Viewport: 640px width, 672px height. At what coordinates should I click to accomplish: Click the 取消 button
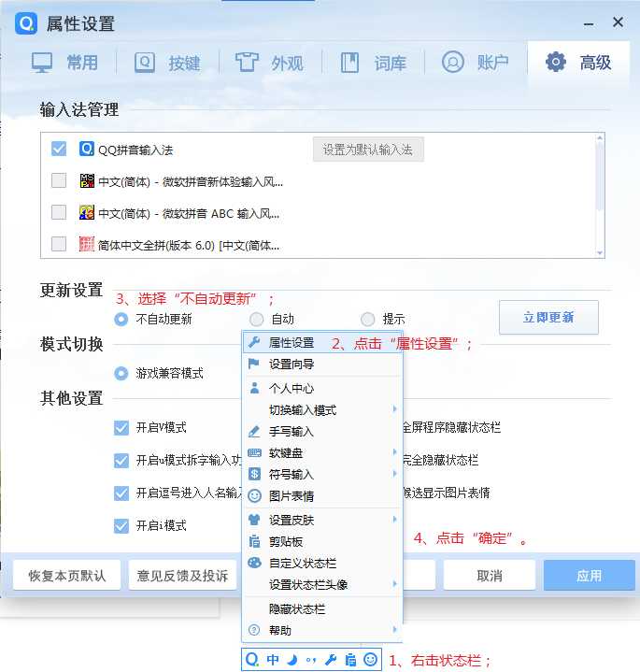coord(490,575)
